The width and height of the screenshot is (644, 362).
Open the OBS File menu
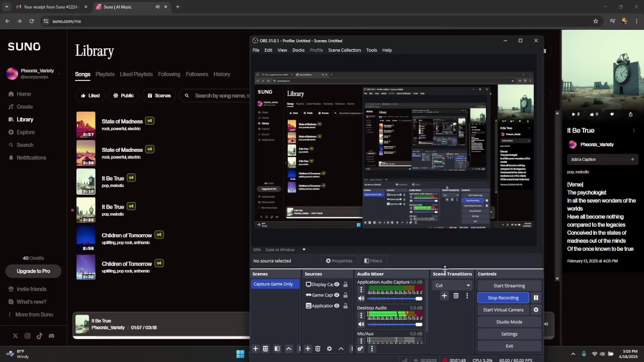click(256, 50)
